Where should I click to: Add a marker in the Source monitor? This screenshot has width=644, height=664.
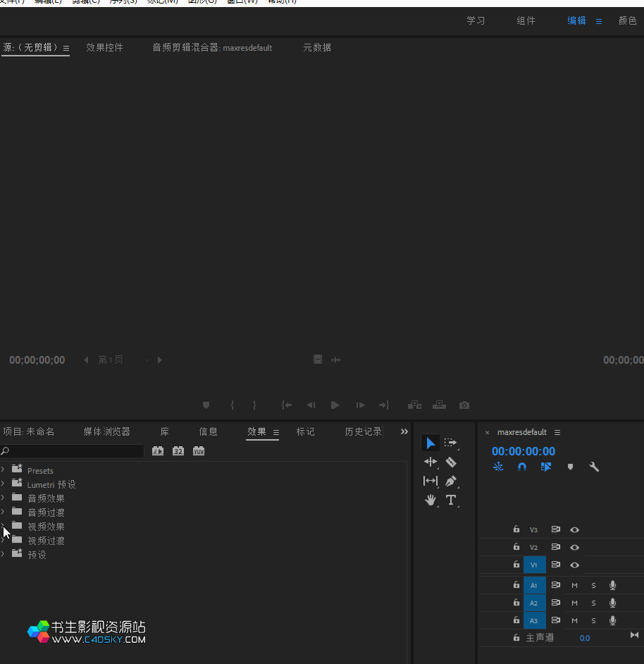[206, 405]
